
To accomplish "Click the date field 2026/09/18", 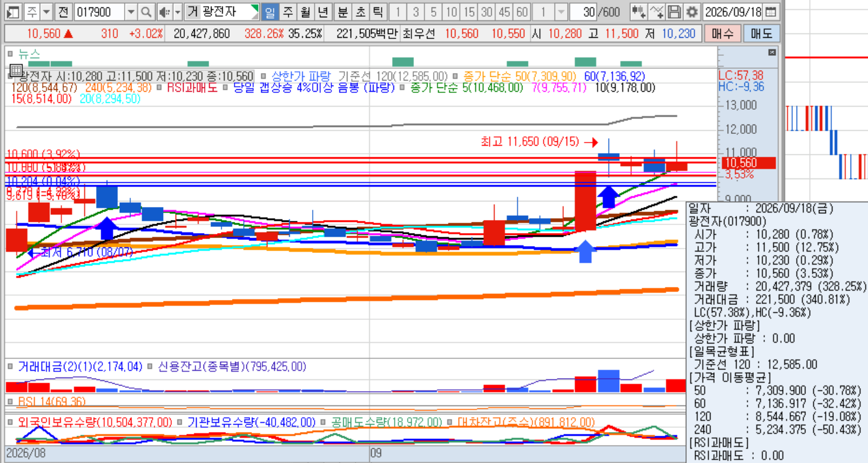I will (x=732, y=12).
